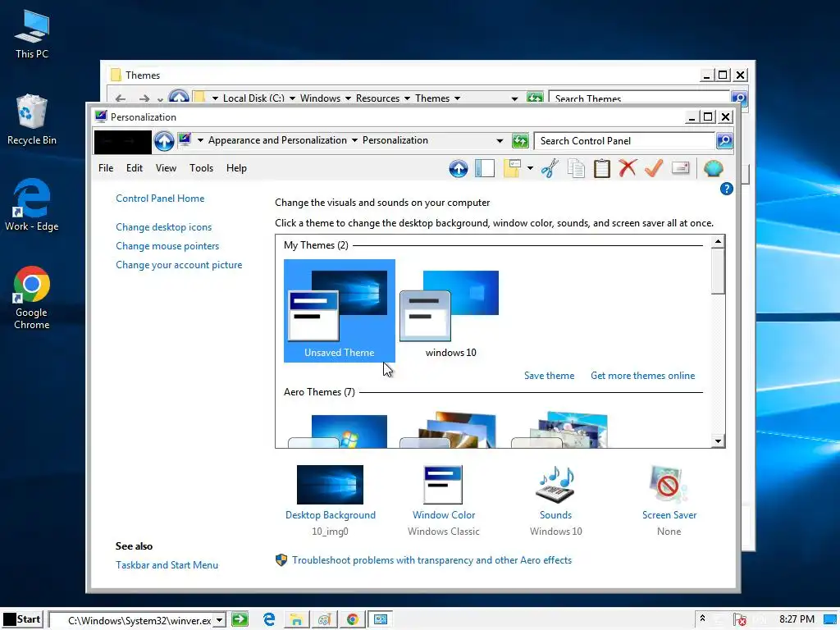Click the mail envelope toolbar icon
Image resolution: width=840 pixels, height=630 pixels.
(x=680, y=169)
